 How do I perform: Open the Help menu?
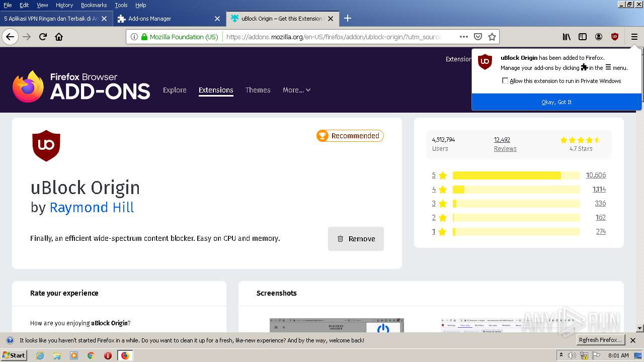(x=141, y=5)
